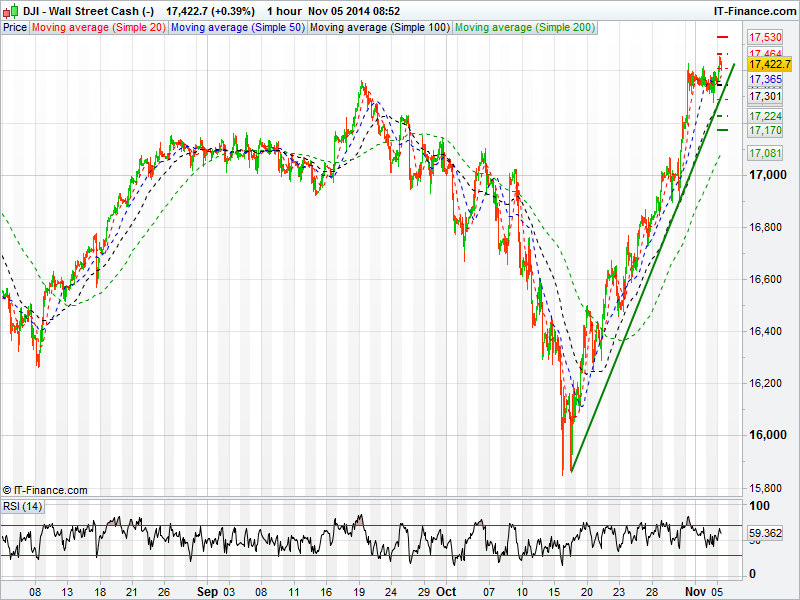Click the Nov 05 2014 08:52 timestamp

click(x=354, y=11)
